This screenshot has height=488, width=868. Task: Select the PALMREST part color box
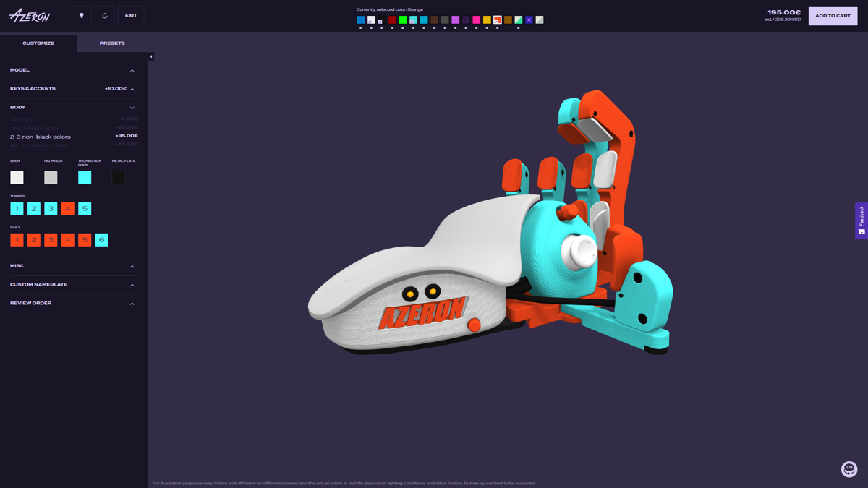pos(51,177)
